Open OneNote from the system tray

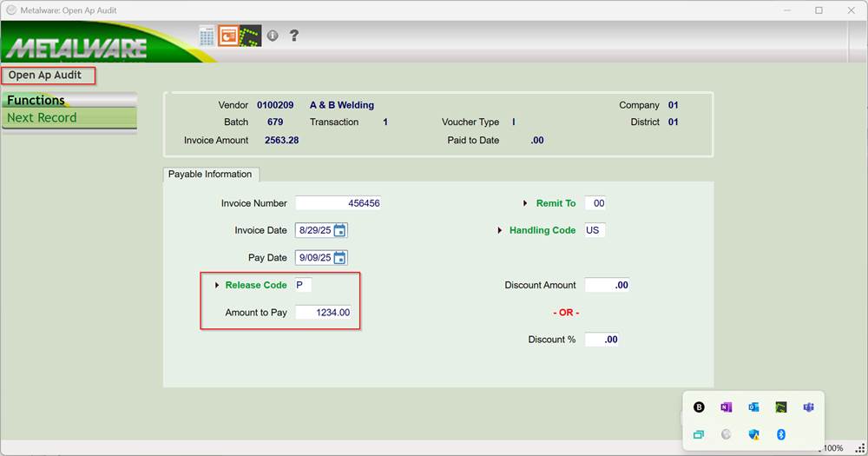click(727, 407)
